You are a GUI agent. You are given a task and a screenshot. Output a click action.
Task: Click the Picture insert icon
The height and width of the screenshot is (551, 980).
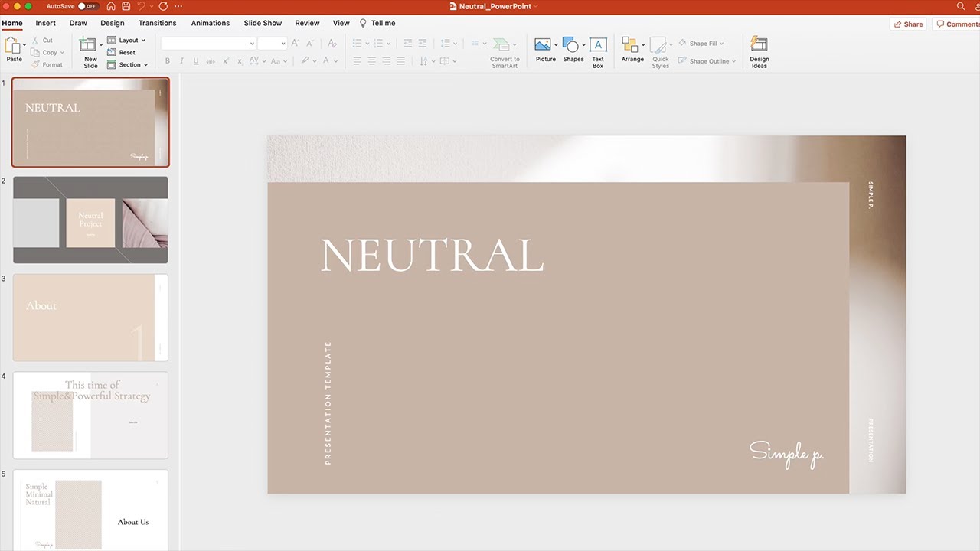[543, 44]
